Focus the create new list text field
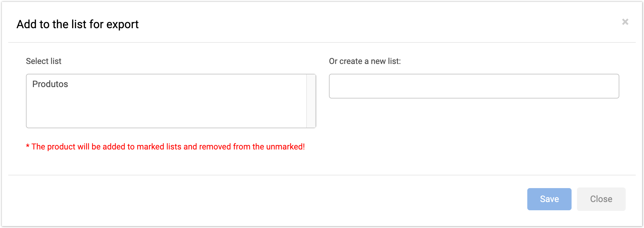Viewport: 644px width, 228px height. click(474, 86)
